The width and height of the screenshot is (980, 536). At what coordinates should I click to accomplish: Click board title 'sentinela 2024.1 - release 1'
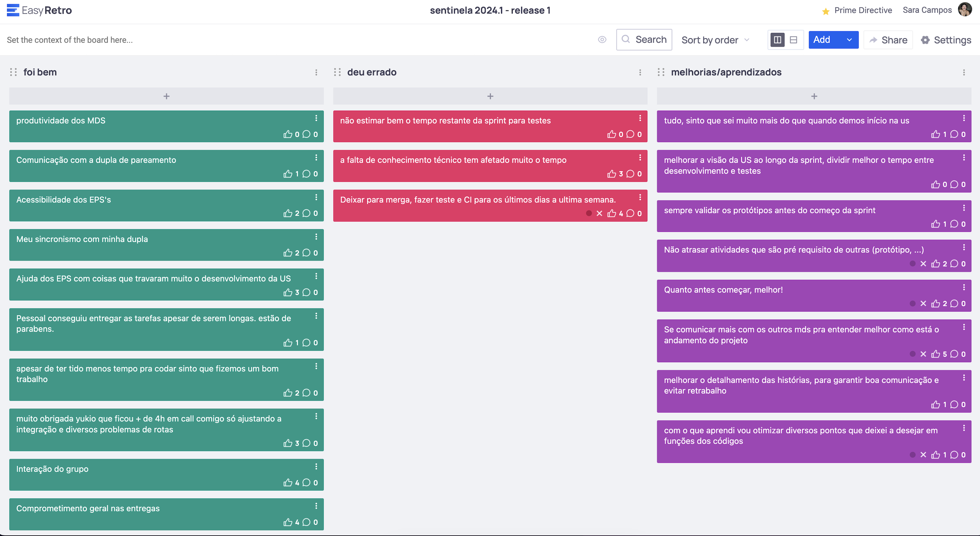490,10
